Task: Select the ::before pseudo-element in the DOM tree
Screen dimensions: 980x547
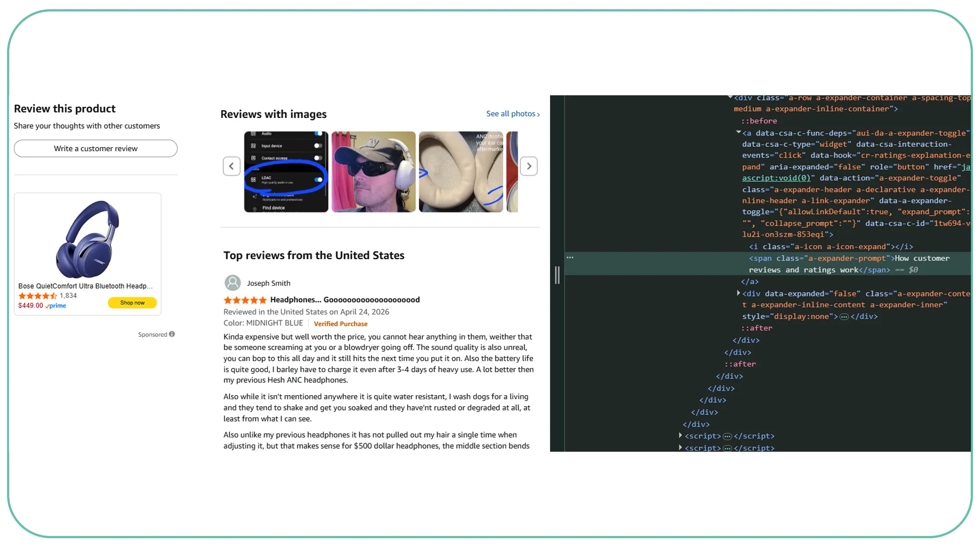Action: [759, 121]
